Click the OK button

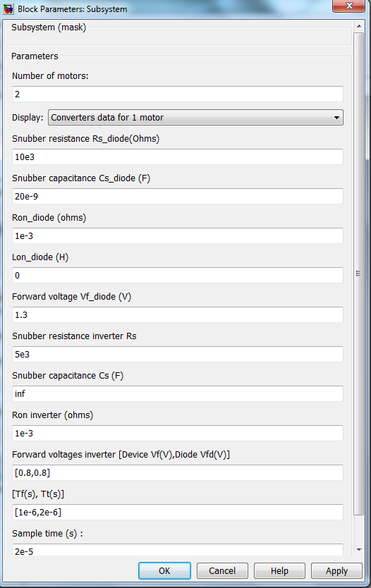click(164, 571)
